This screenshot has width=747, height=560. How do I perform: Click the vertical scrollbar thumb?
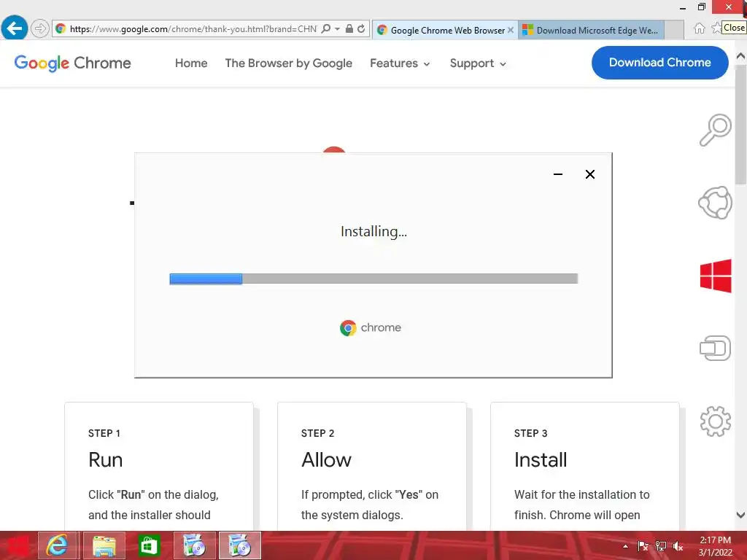[x=741, y=125]
